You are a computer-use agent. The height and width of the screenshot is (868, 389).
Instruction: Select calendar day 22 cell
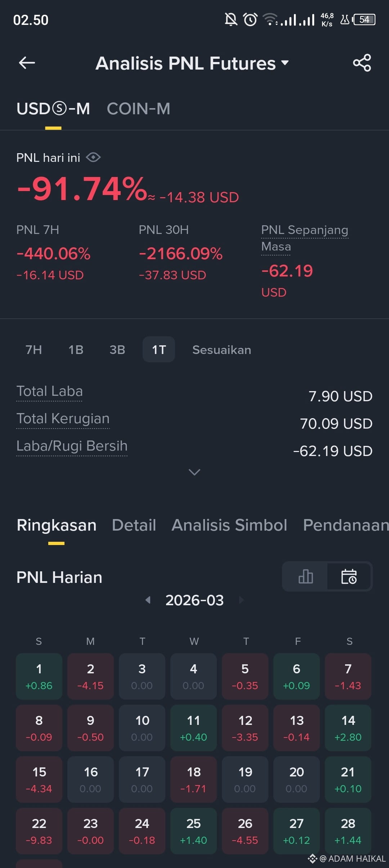point(39,831)
